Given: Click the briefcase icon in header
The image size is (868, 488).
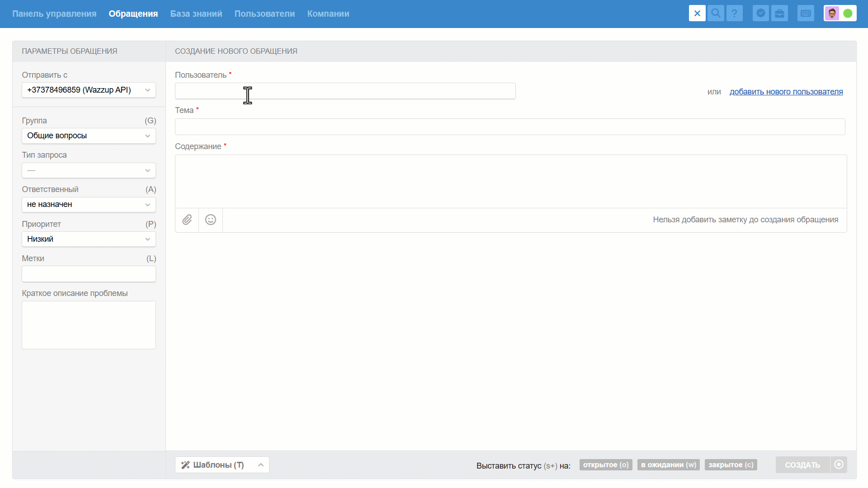Looking at the screenshot, I should [779, 14].
